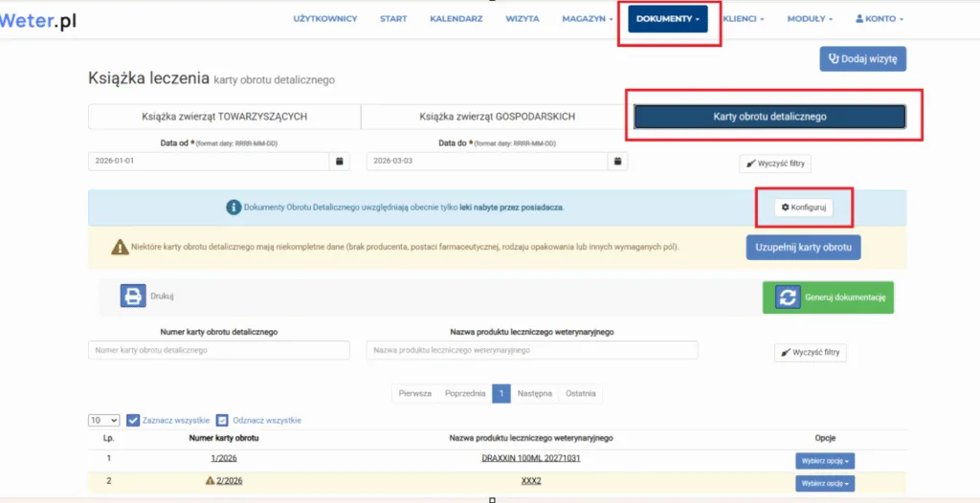Click 'leki nabyte przez posiadacza' bold text
Image resolution: width=980 pixels, height=503 pixels.
point(512,208)
